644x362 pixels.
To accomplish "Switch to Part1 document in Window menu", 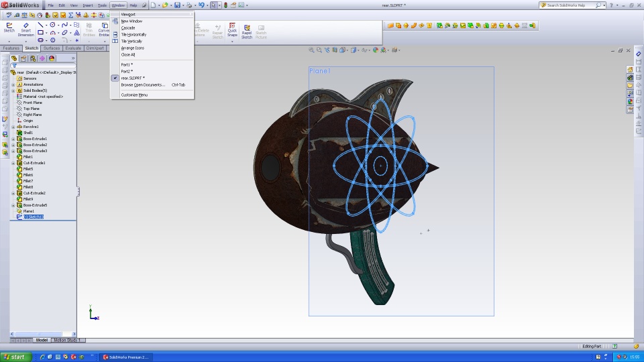I will coord(152,64).
